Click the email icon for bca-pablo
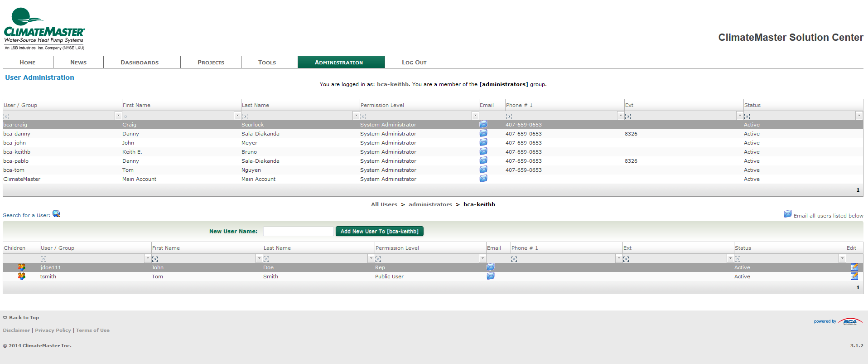 [483, 160]
